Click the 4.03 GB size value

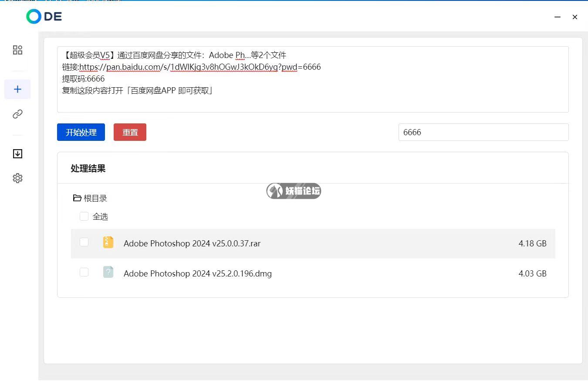532,273
